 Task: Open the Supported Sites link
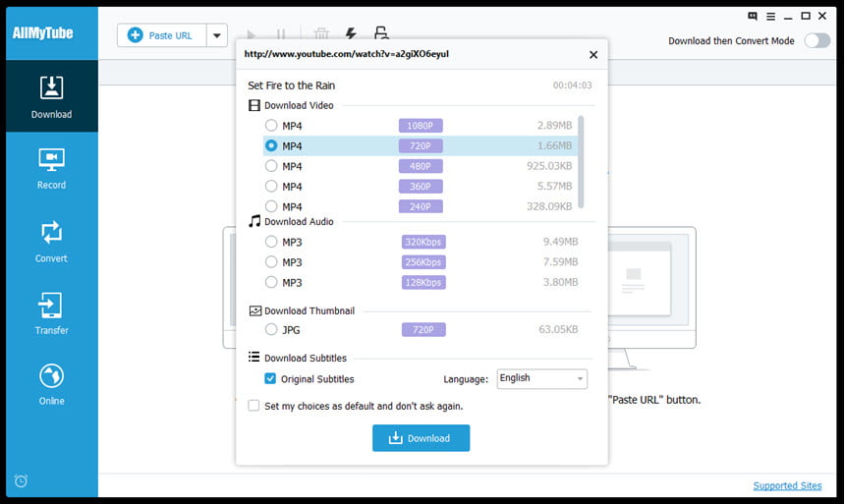click(x=787, y=485)
